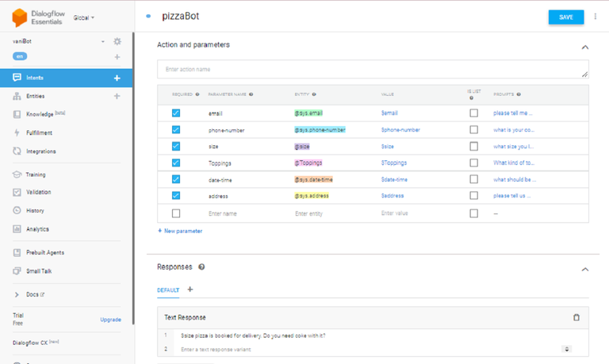Uncheck required for phone-number parameter
The width and height of the screenshot is (609, 364).
pyautogui.click(x=176, y=130)
